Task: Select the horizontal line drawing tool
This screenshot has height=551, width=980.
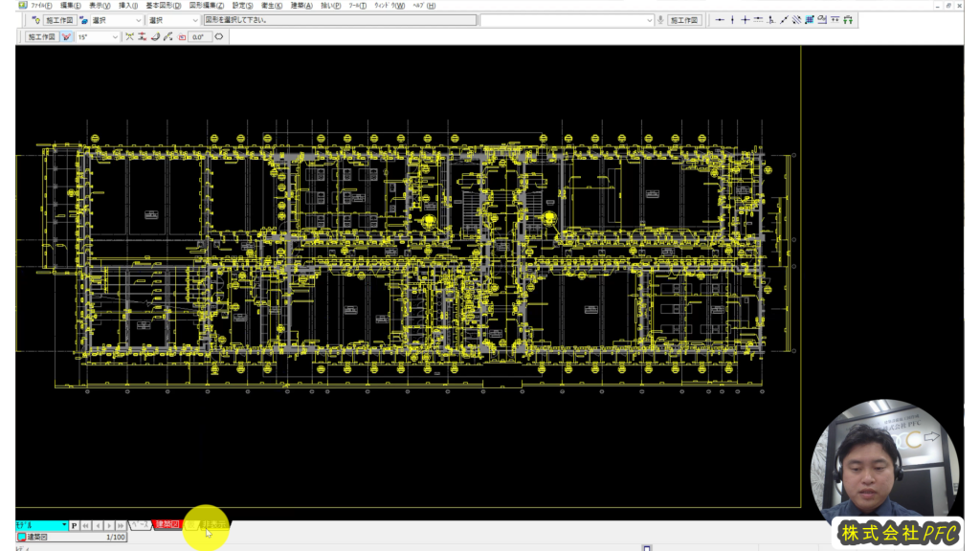Action: [x=721, y=20]
